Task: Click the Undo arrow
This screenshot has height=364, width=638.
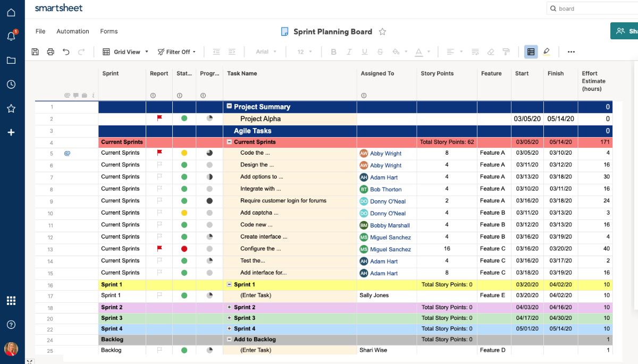Action: pyautogui.click(x=66, y=52)
